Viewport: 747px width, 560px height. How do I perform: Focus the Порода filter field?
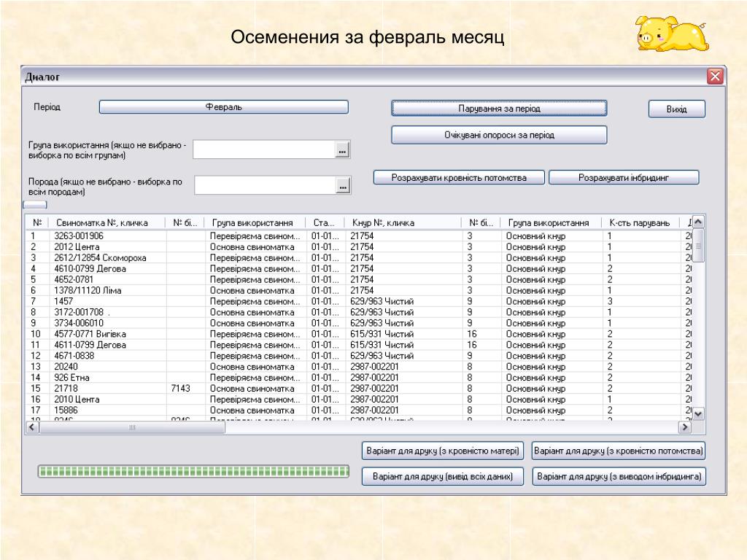tap(266, 185)
